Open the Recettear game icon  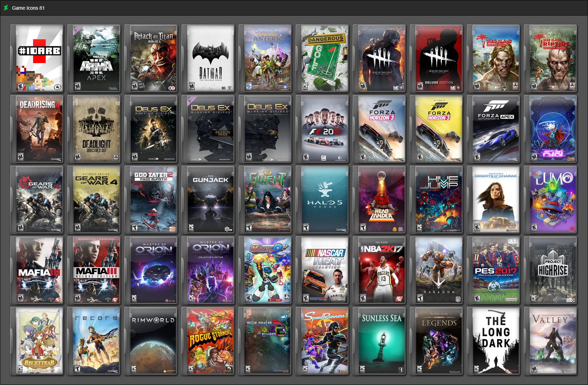pos(37,341)
